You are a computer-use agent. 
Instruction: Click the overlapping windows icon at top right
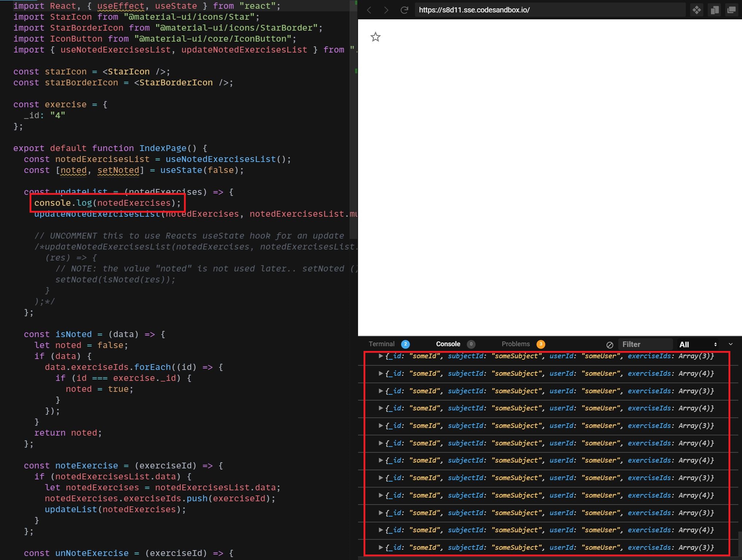(x=732, y=10)
